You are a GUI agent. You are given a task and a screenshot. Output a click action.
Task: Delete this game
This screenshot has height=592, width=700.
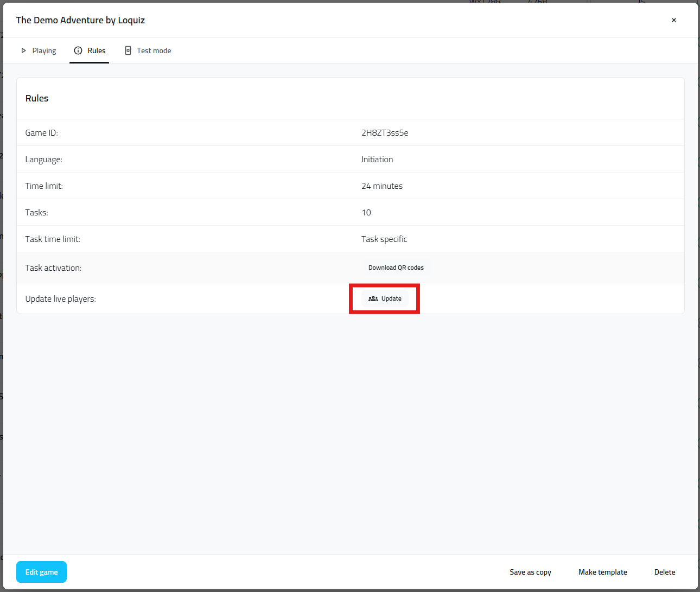(x=665, y=572)
